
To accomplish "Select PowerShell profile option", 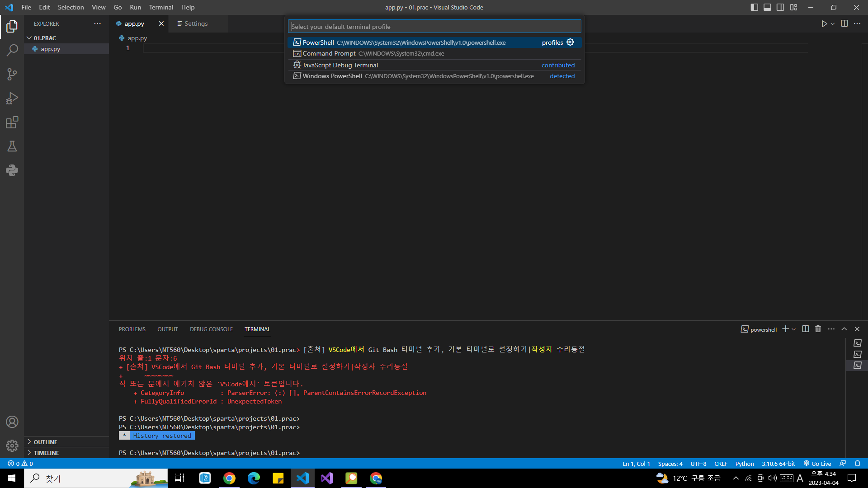I will click(x=434, y=42).
